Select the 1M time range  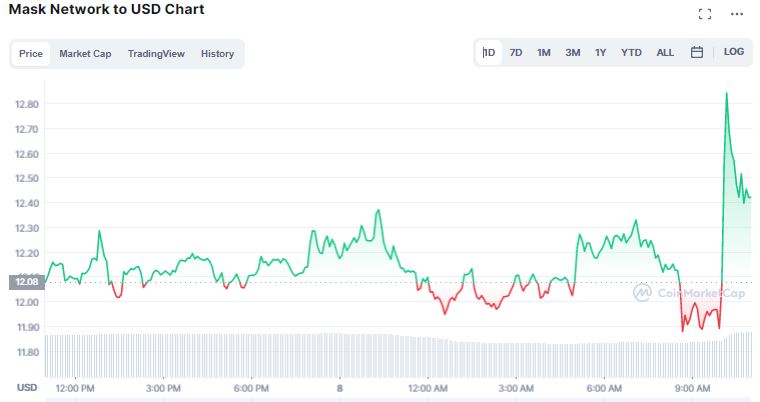coord(544,52)
